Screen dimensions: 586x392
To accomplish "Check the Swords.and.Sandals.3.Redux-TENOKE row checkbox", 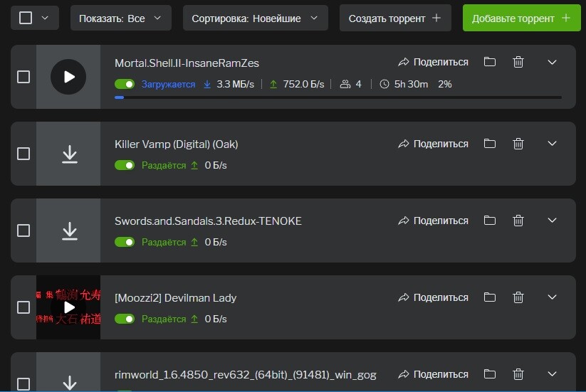I will [23, 231].
